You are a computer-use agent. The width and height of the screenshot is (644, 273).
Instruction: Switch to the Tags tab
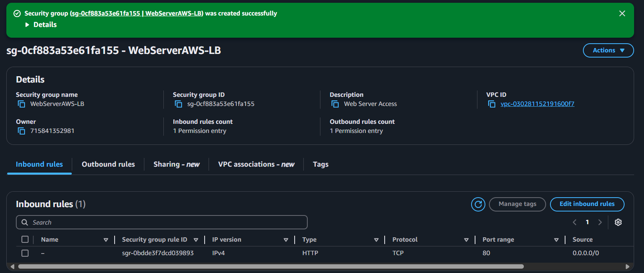tap(320, 164)
